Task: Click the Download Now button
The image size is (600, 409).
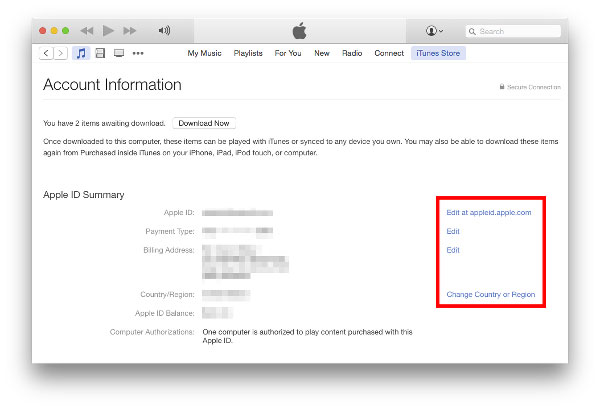Action: [204, 123]
